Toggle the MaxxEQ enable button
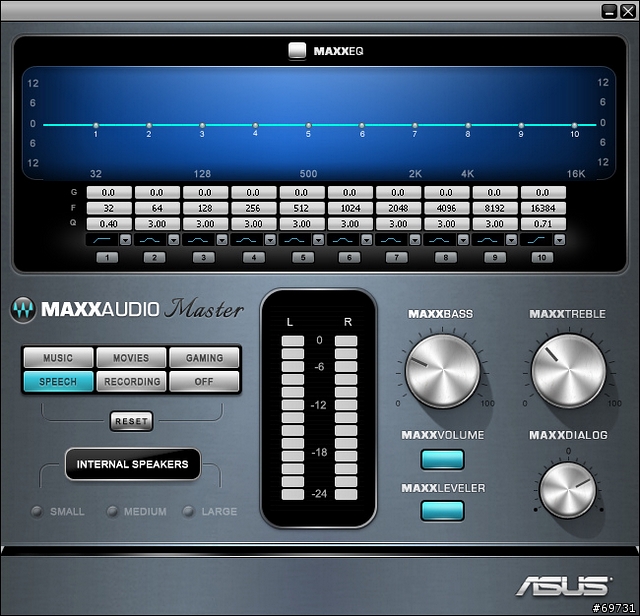Viewport: 640px width, 616px height. [x=297, y=51]
